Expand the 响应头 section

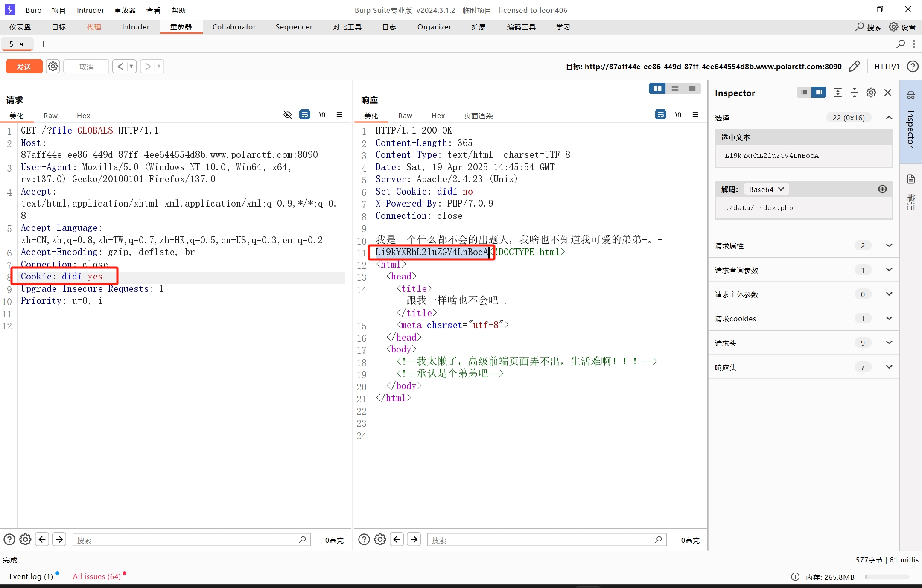(889, 367)
